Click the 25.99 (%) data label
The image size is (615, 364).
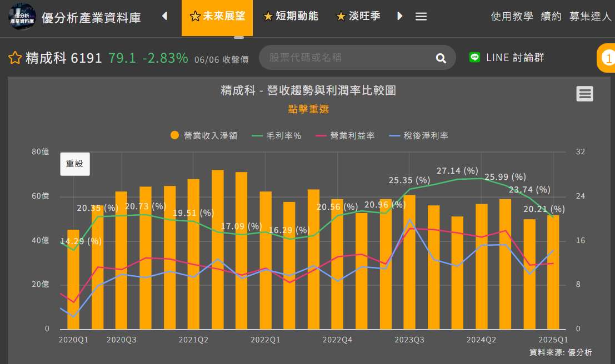(505, 177)
